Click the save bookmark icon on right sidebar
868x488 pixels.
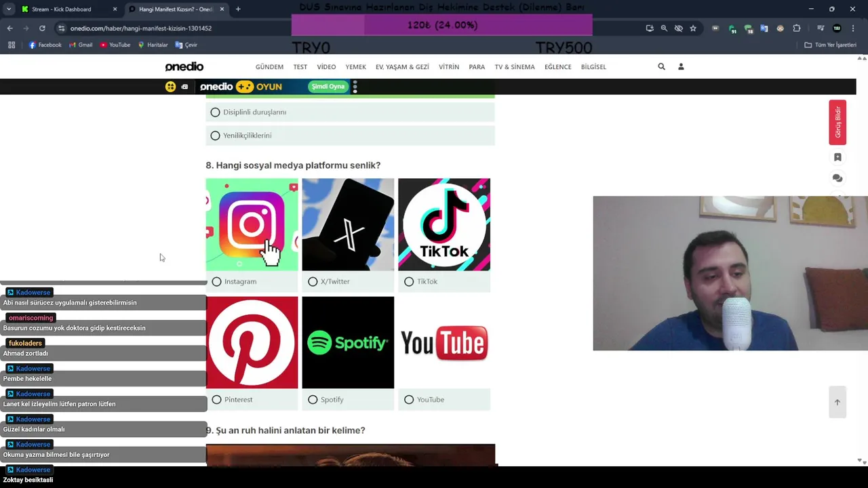tap(837, 157)
